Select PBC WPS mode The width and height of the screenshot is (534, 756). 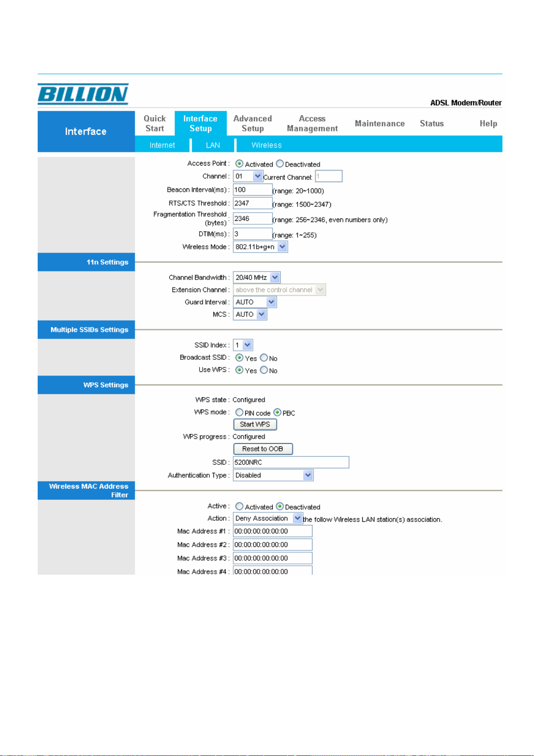pos(278,412)
